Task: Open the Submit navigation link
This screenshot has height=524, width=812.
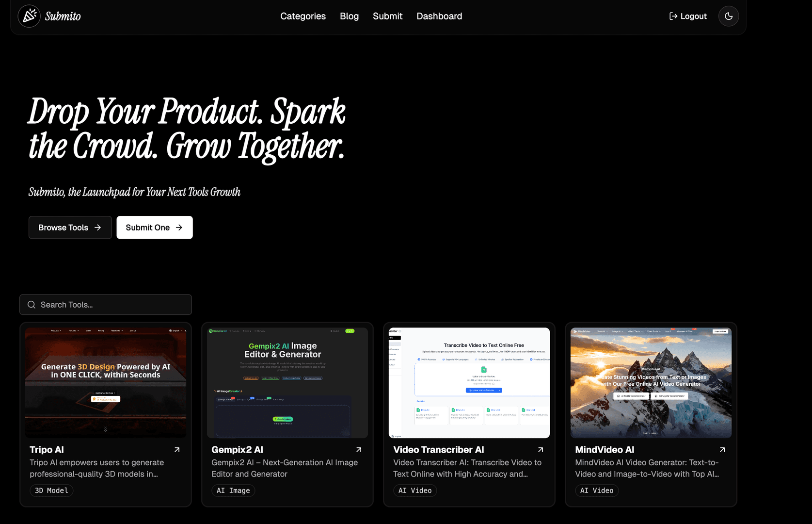Action: (387, 16)
